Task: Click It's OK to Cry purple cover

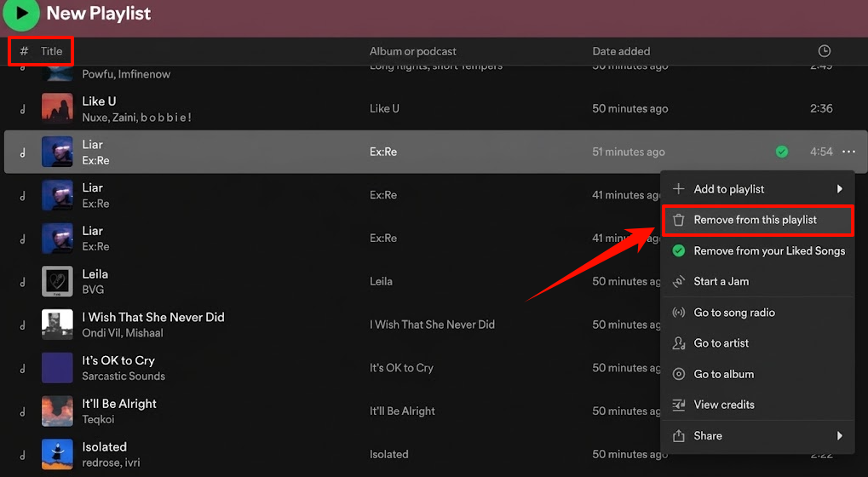Action: point(57,367)
